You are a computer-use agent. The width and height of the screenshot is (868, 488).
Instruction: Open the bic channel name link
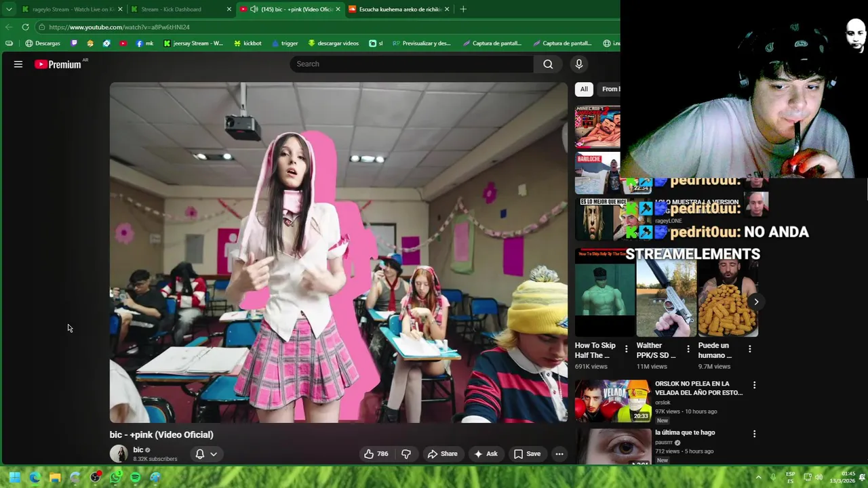pos(138,449)
